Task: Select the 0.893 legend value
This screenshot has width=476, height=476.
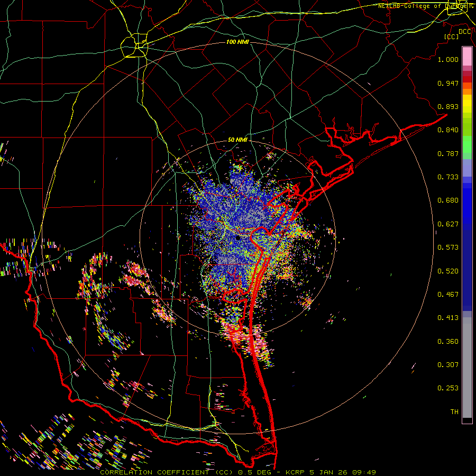Action: [x=448, y=106]
